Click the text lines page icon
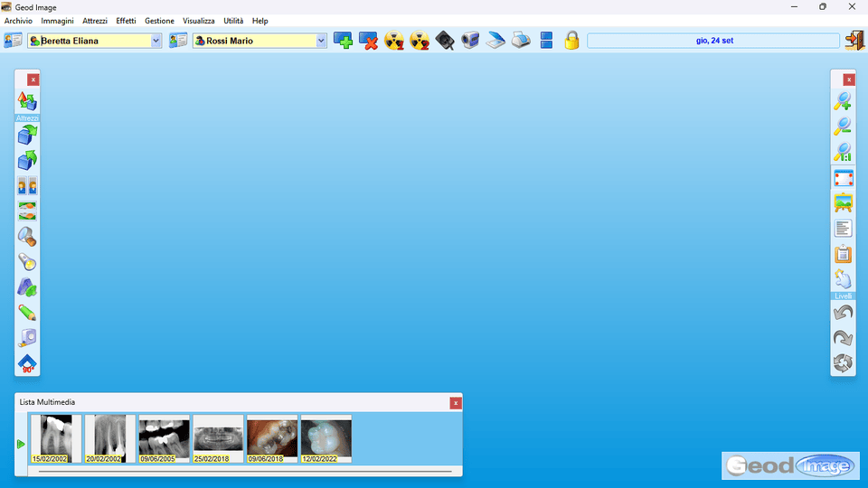This screenshot has width=868, height=488. click(843, 229)
